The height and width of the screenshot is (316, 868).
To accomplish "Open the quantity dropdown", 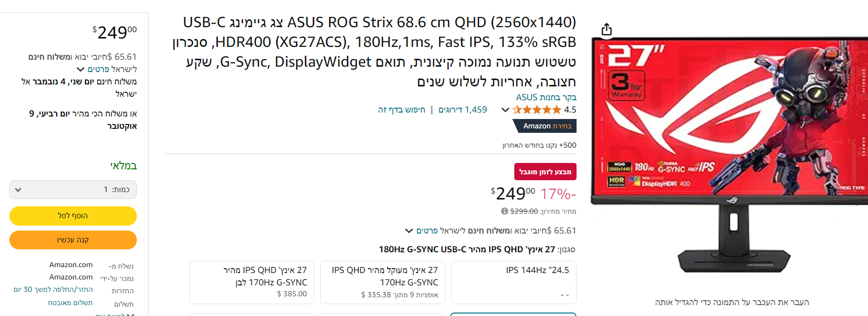I will coord(73,190).
